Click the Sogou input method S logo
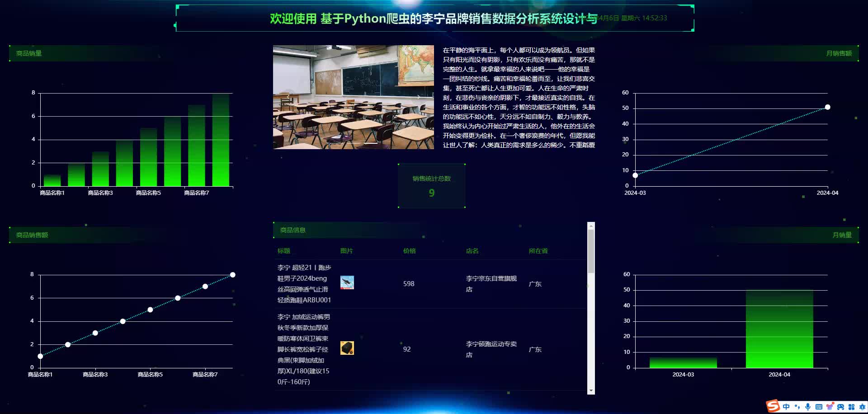868x414 pixels. point(773,406)
